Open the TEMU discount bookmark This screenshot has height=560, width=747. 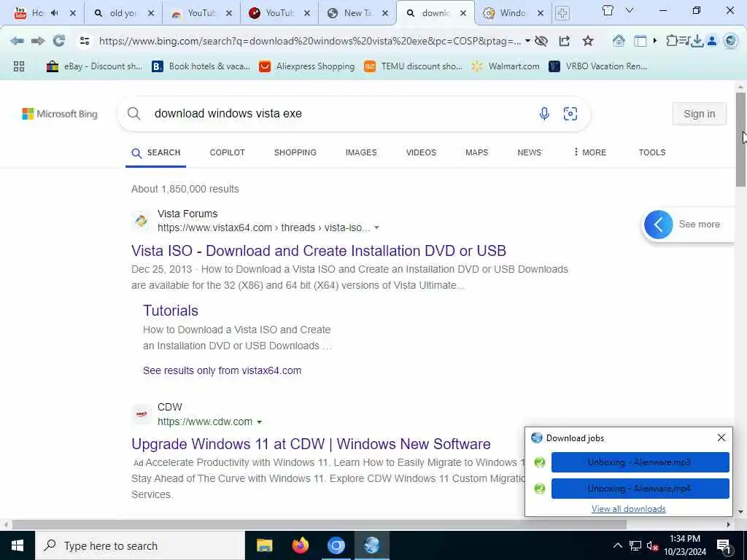[x=413, y=66]
